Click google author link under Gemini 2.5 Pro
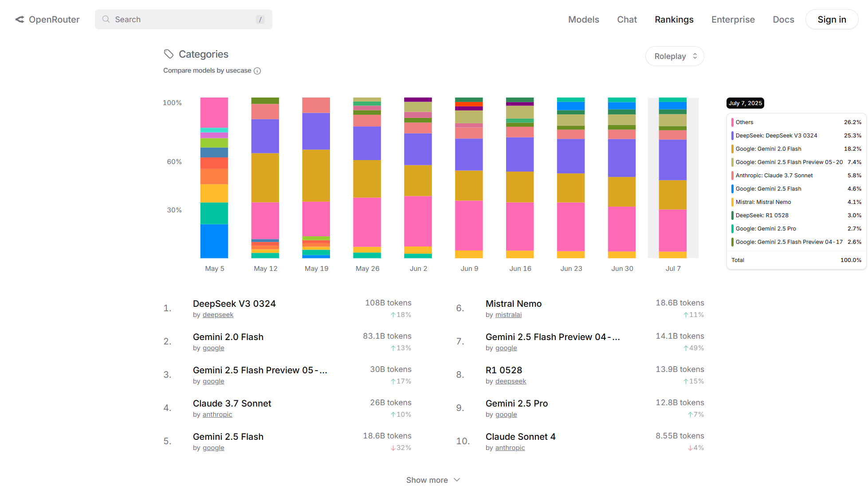 coord(506,415)
